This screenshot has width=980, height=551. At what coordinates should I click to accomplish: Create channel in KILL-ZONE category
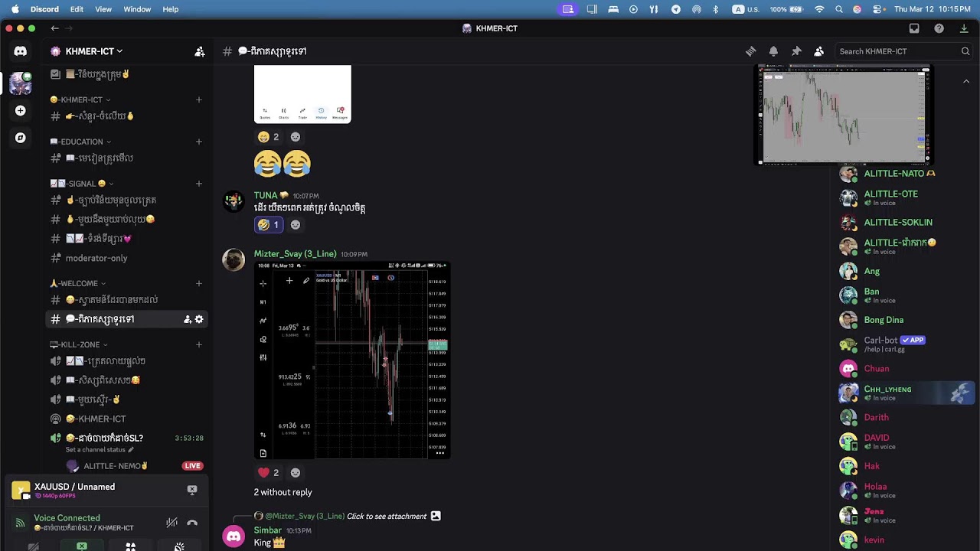199,344
